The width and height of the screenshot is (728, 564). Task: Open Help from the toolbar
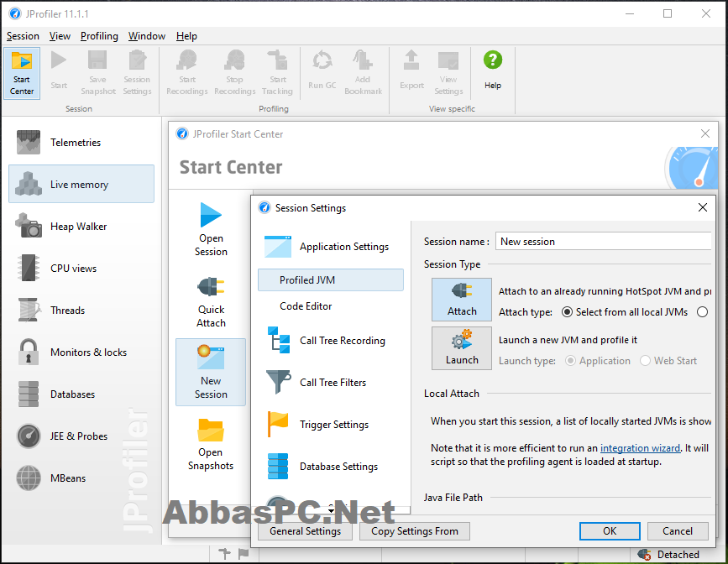point(493,70)
